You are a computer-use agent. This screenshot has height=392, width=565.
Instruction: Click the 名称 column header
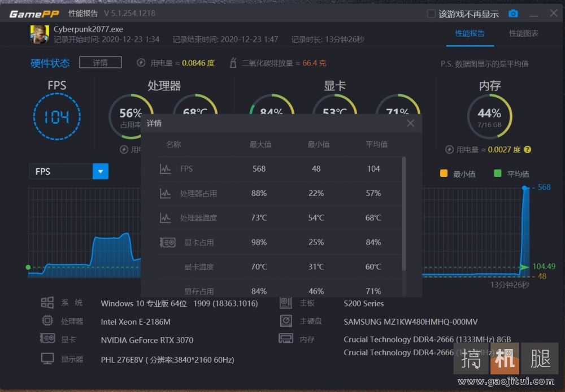point(173,145)
